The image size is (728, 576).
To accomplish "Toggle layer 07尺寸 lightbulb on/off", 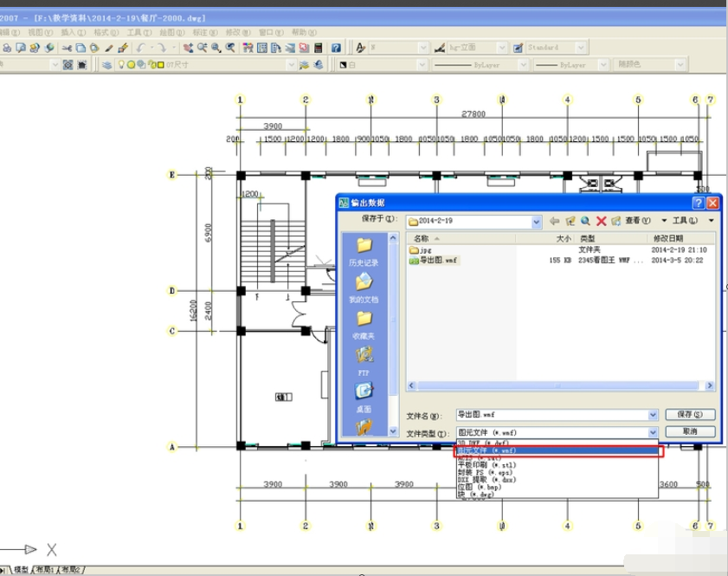I will 121,65.
